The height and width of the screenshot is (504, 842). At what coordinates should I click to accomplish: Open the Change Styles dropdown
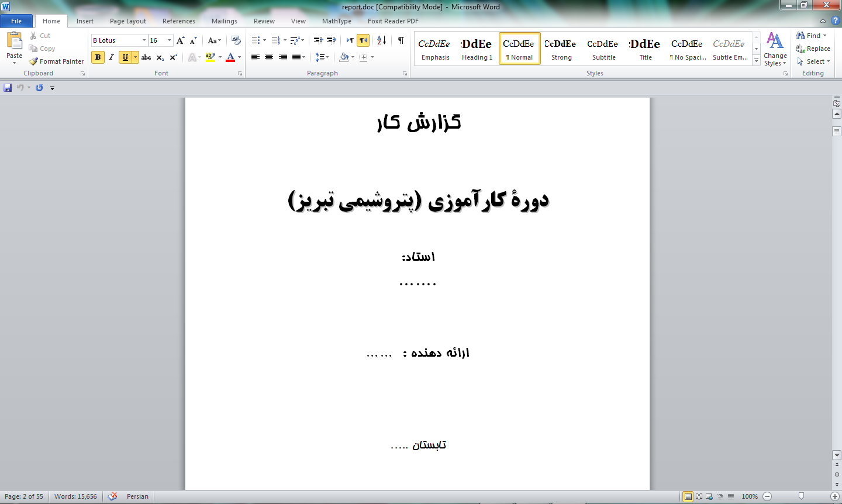(x=775, y=50)
